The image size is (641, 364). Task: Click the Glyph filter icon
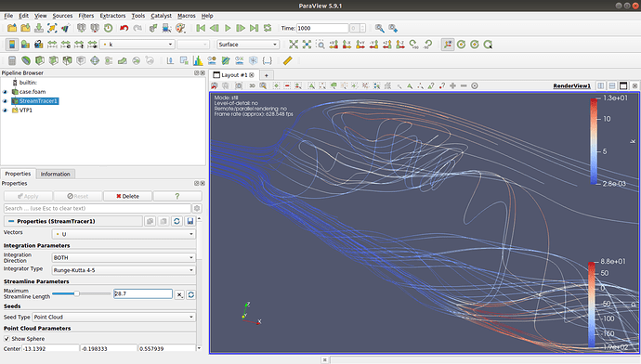tap(95, 61)
